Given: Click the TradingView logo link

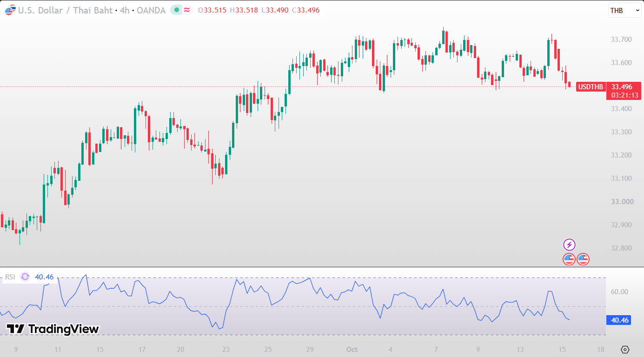Looking at the screenshot, I should pos(53,329).
